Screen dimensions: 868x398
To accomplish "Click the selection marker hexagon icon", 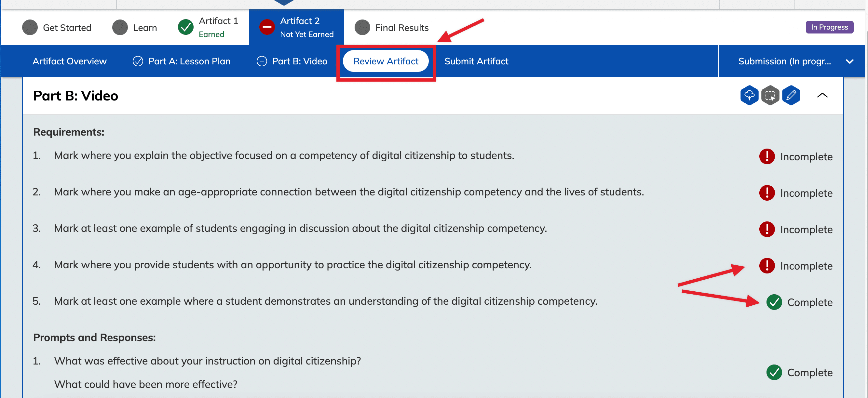I will [770, 96].
